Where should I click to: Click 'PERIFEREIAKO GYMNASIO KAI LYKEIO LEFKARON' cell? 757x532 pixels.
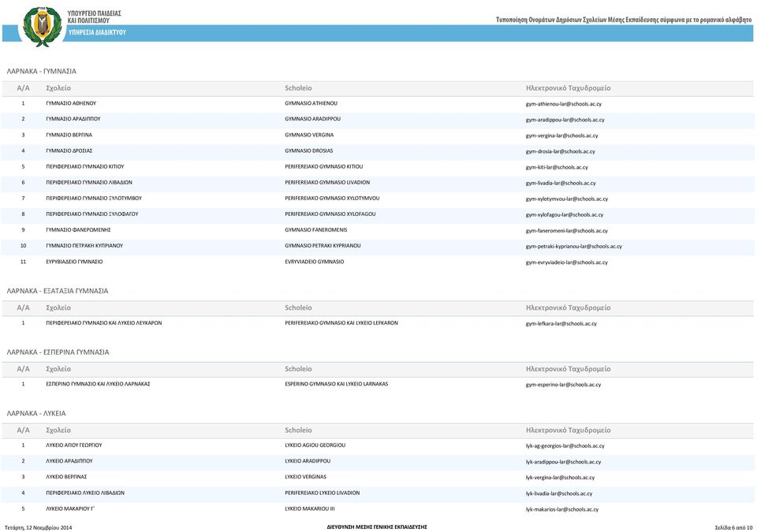[x=341, y=323]
